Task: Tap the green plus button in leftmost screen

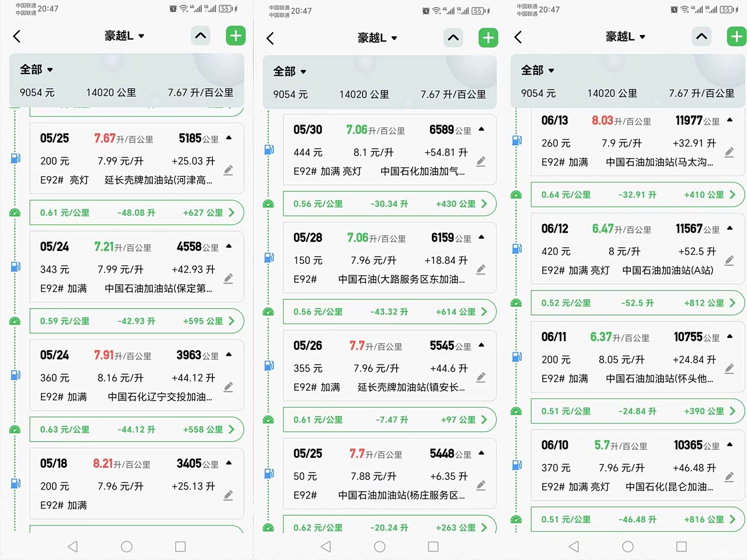Action: coord(235,36)
